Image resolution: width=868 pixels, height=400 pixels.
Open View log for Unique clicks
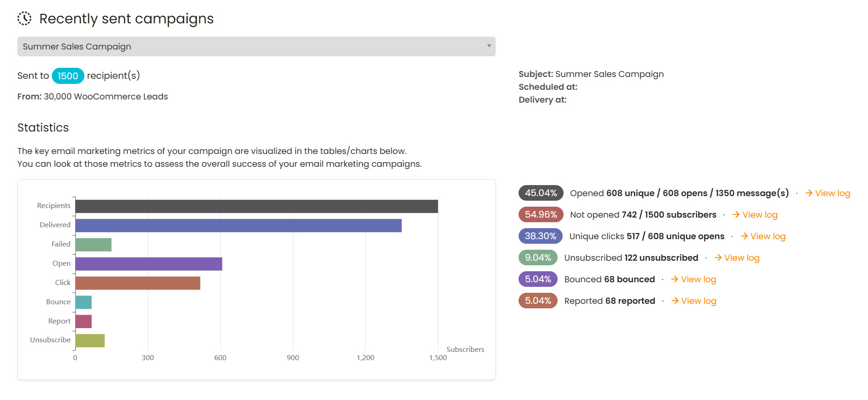click(x=763, y=236)
